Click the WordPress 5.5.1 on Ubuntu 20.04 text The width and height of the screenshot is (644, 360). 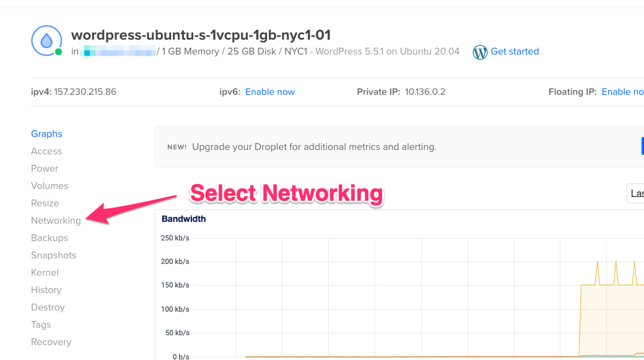pyautogui.click(x=387, y=51)
